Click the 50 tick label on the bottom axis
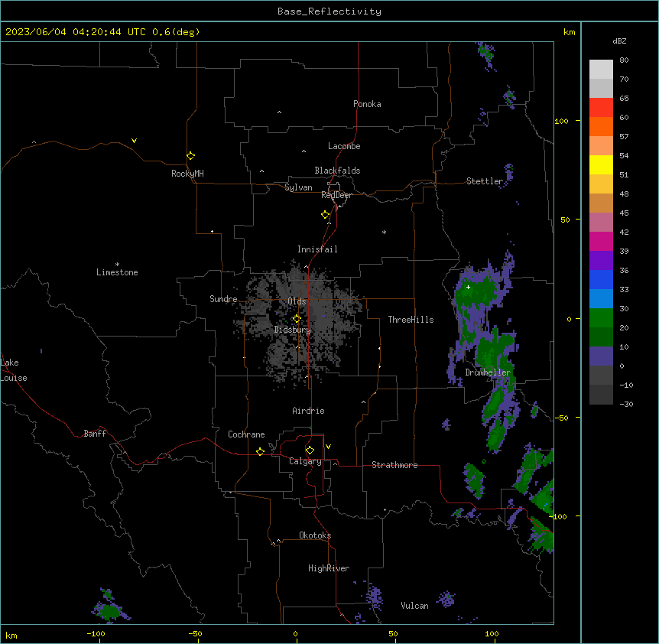Screen dimensions: 659x644 (392, 633)
